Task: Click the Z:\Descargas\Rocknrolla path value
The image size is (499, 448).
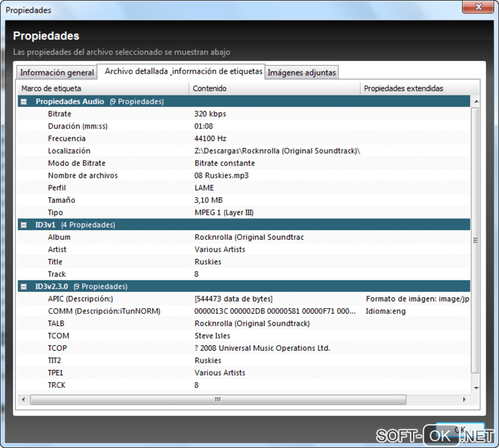Action: (277, 151)
